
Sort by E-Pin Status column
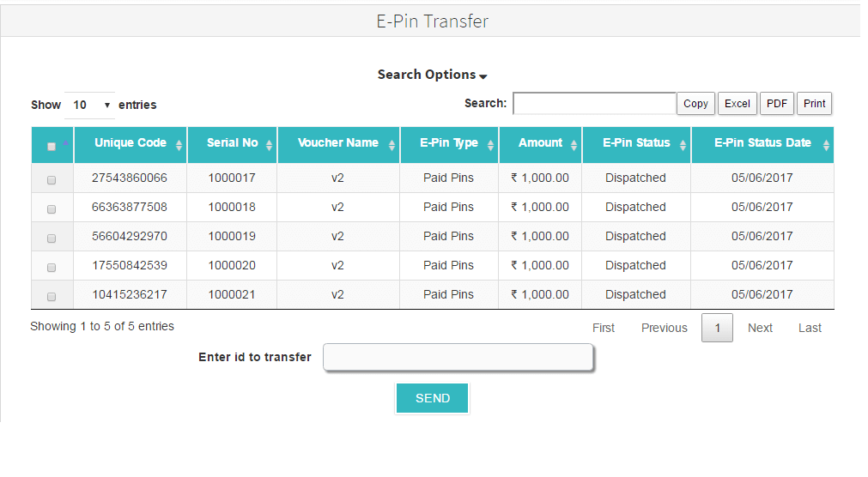coord(636,144)
